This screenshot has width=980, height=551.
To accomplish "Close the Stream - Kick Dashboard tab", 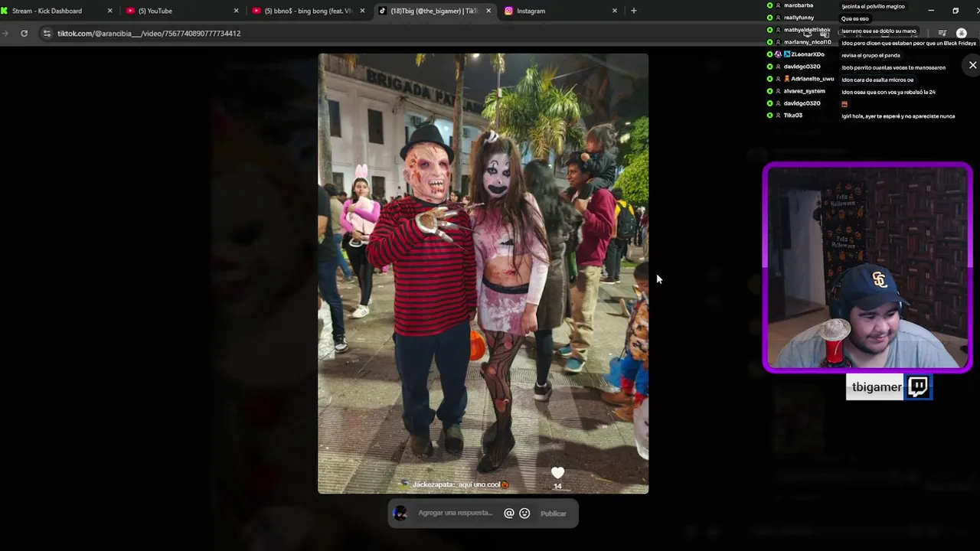I will pyautogui.click(x=109, y=11).
